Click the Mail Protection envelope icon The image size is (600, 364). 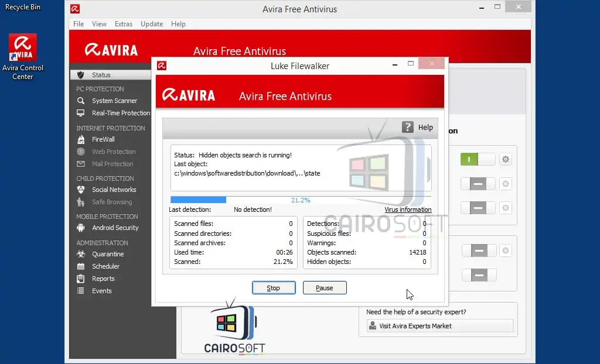81,164
